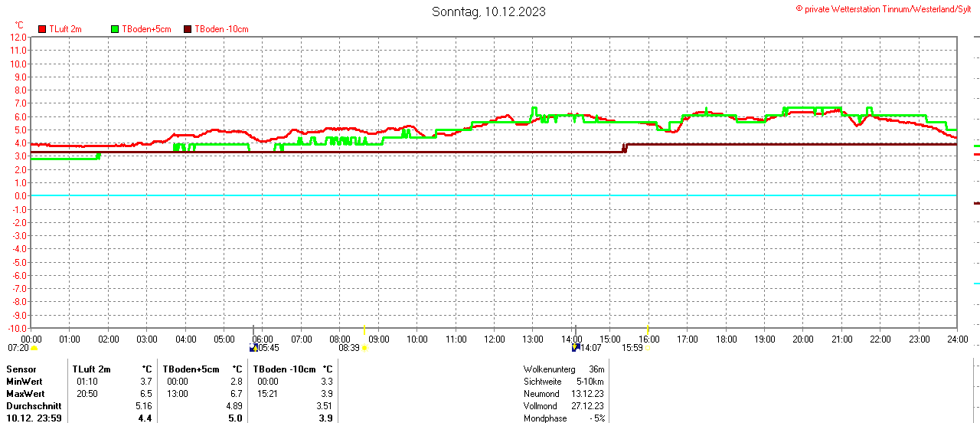Screen dimensions: 980x423
Task: Click the dark red TBoden -10cm legend swatch
Action: coord(188,29)
